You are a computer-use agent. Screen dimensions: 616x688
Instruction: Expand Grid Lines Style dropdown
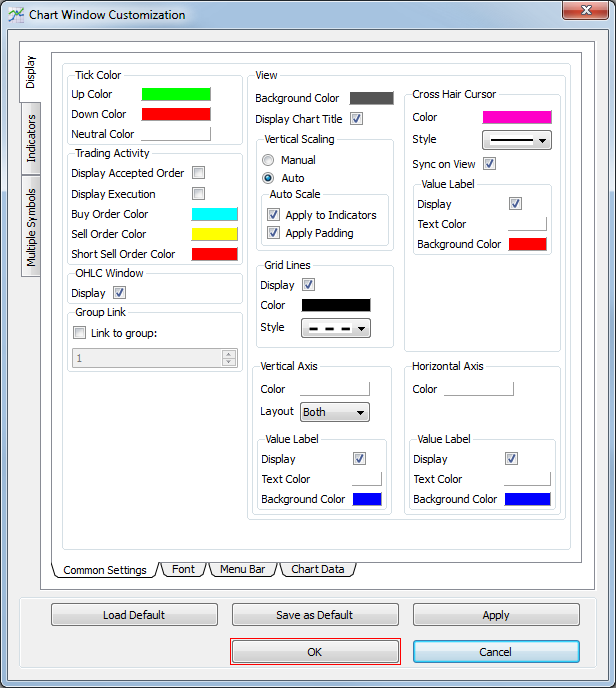pos(335,328)
